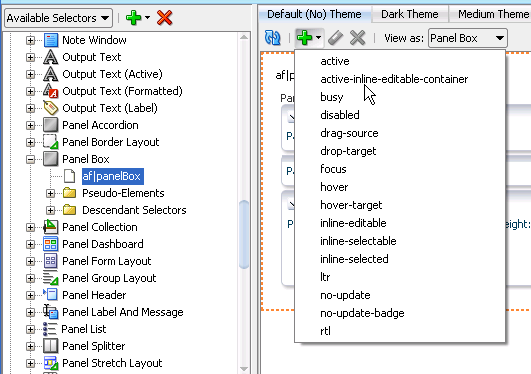The height and width of the screenshot is (374, 531).
Task: Click the green plus add pseudo-class icon in theme toolbar
Action: pos(304,38)
